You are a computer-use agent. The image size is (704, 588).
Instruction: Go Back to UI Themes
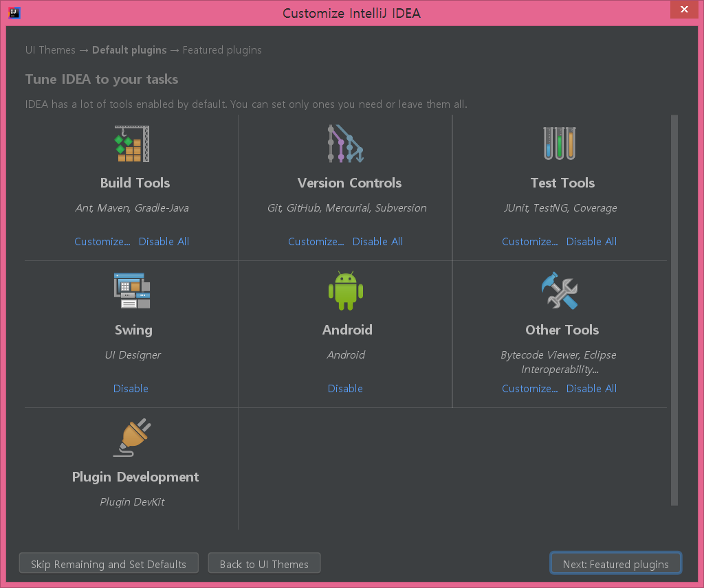pyautogui.click(x=264, y=563)
